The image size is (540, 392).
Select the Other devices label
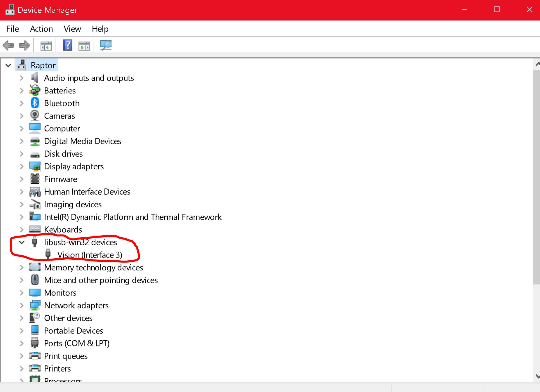click(68, 318)
